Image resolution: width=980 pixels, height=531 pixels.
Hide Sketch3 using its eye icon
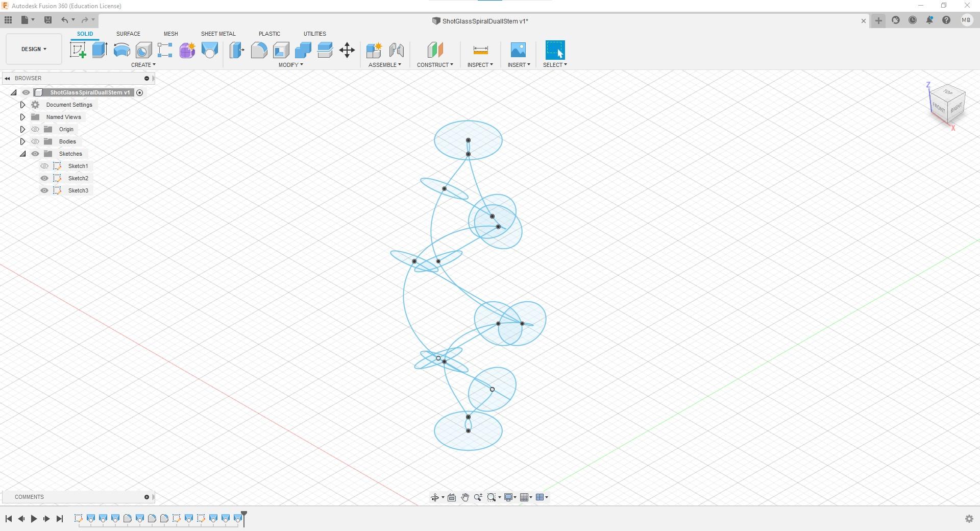44,190
